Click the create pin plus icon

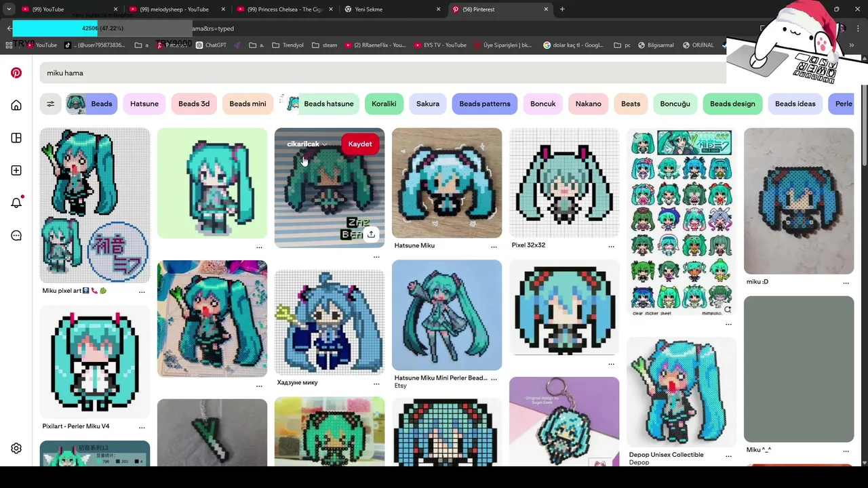click(x=16, y=170)
